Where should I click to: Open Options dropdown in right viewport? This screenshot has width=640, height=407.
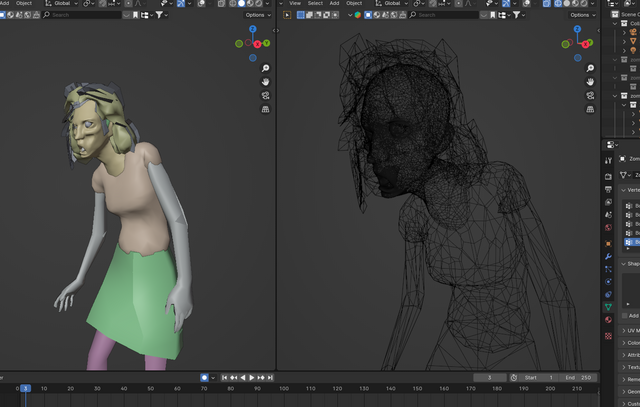click(581, 15)
